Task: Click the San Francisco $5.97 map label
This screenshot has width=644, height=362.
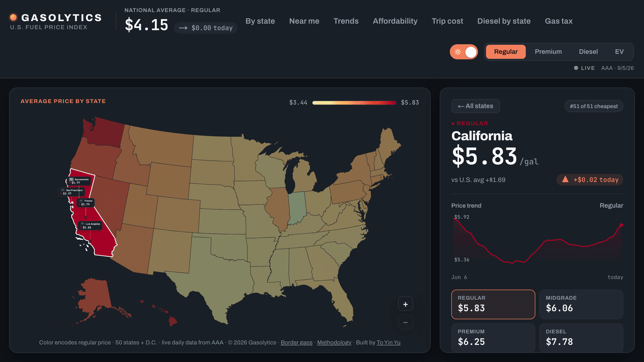Action: [71, 192]
